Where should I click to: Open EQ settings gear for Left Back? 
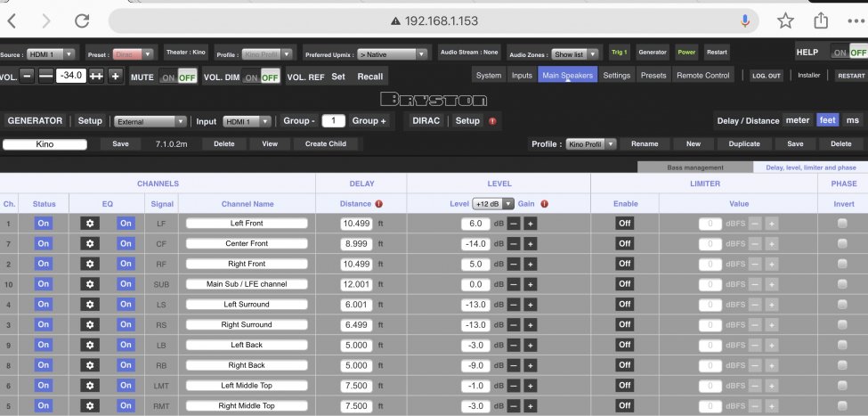coord(90,345)
